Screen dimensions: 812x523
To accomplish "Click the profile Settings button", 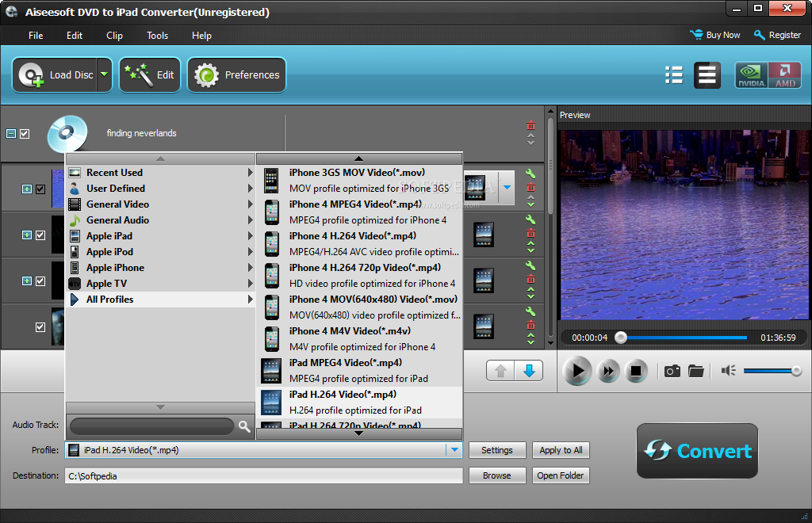I will (497, 450).
